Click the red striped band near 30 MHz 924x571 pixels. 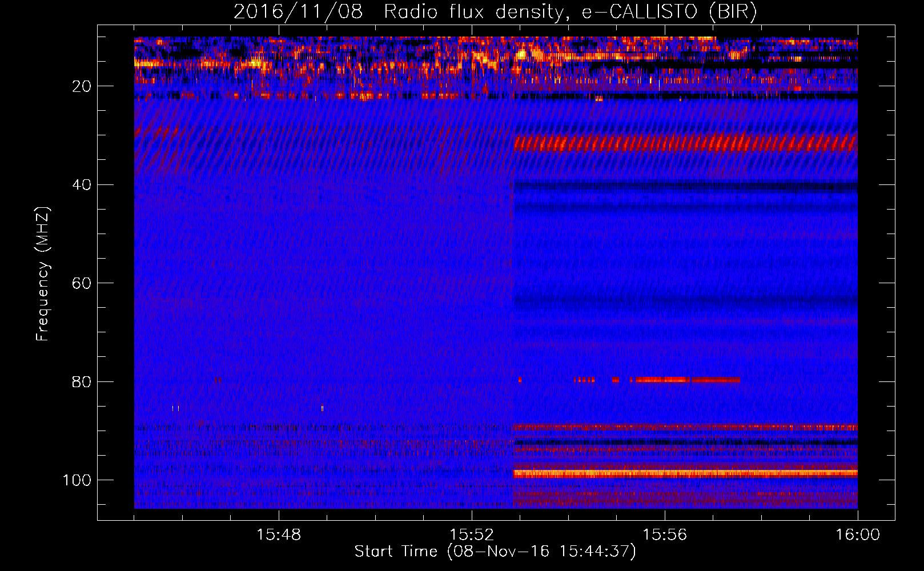(685, 143)
